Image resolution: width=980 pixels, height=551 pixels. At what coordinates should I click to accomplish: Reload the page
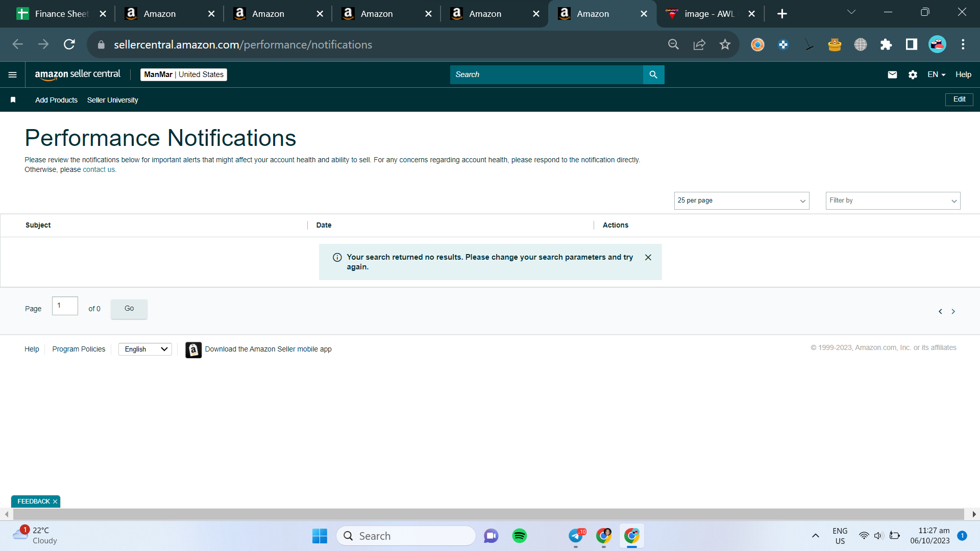69,44
